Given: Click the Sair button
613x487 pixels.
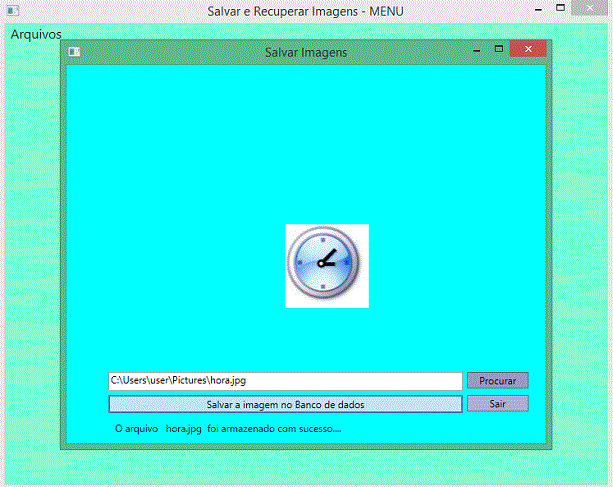Looking at the screenshot, I should [x=498, y=403].
